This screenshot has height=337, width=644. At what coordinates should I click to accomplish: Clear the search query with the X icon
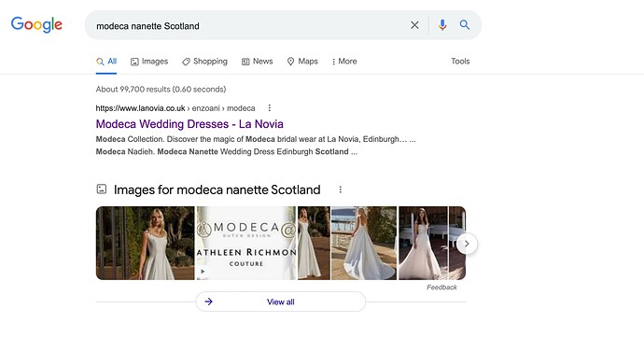414,25
